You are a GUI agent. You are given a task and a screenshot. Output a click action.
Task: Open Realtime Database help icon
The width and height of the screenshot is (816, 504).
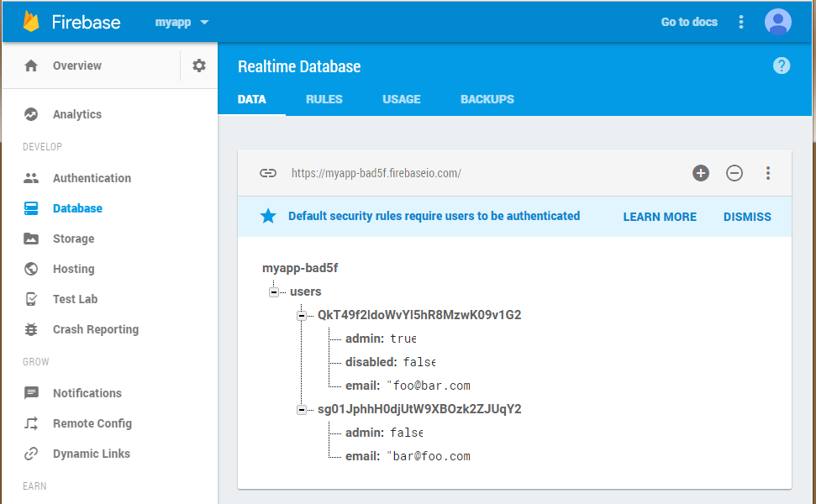[x=782, y=66]
